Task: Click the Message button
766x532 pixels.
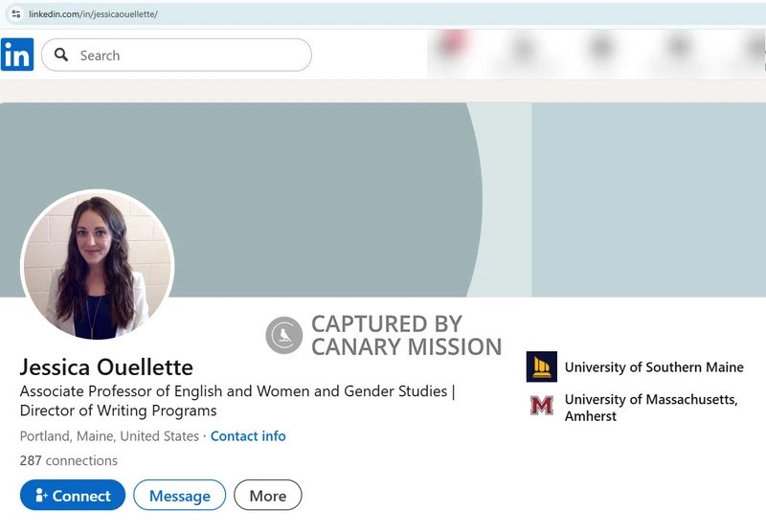Action: click(x=180, y=496)
